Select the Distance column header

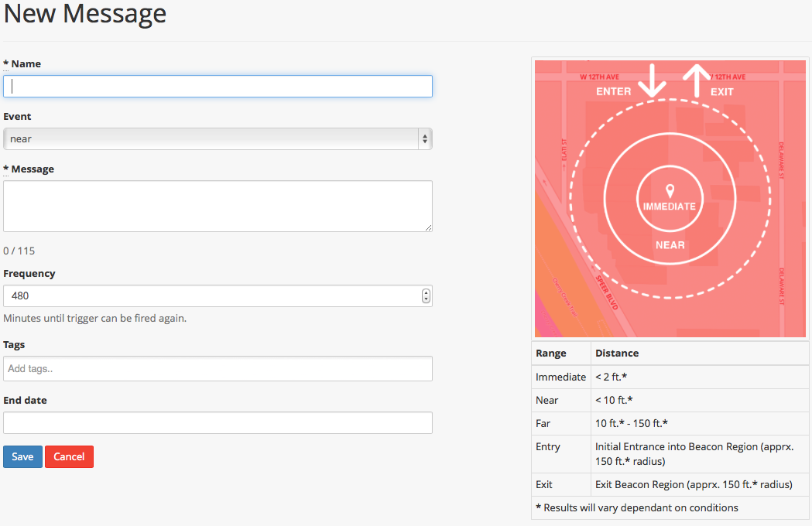[617, 353]
